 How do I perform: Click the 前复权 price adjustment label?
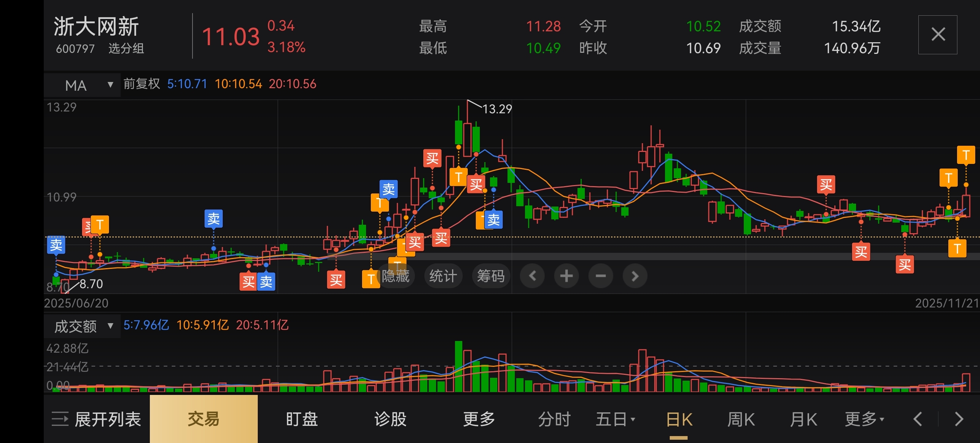(x=141, y=84)
